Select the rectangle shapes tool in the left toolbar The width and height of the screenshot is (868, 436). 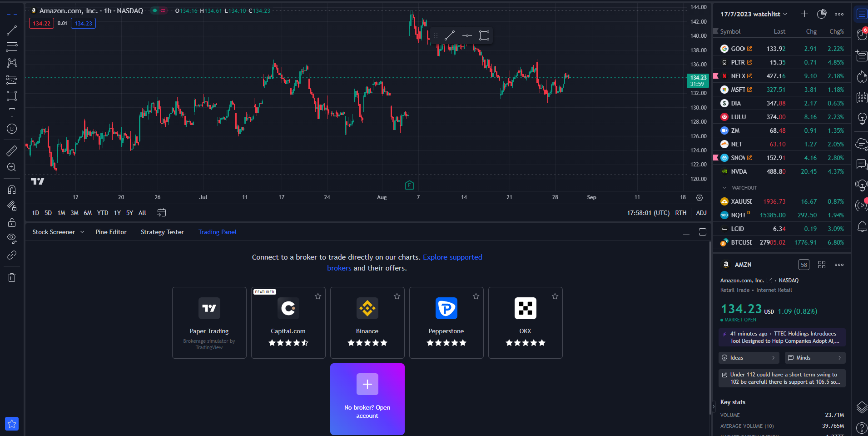pyautogui.click(x=12, y=96)
